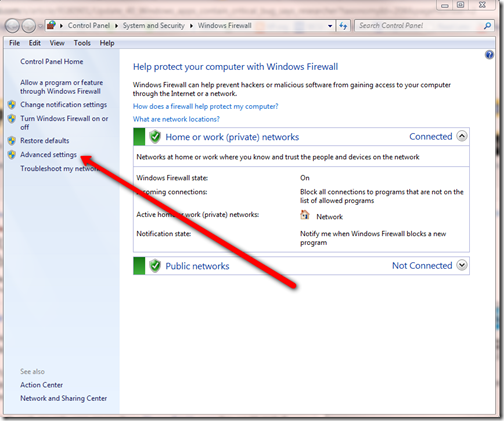504x421 pixels.
Task: Minimize the Windows Firewall window
Action: pyautogui.click(x=444, y=5)
